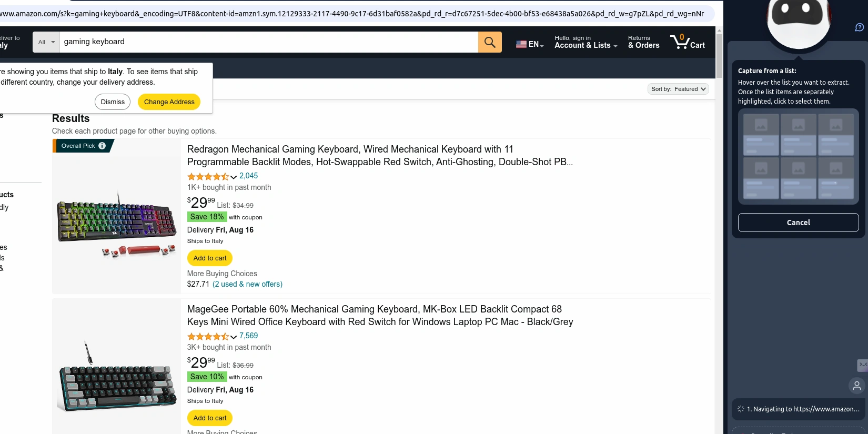868x434 pixels.
Task: Dismiss the shipping country notice
Action: tap(113, 102)
